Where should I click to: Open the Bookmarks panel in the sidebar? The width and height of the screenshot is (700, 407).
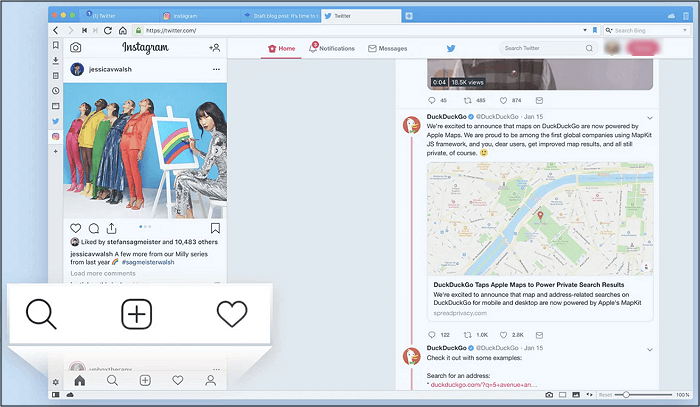(55, 45)
